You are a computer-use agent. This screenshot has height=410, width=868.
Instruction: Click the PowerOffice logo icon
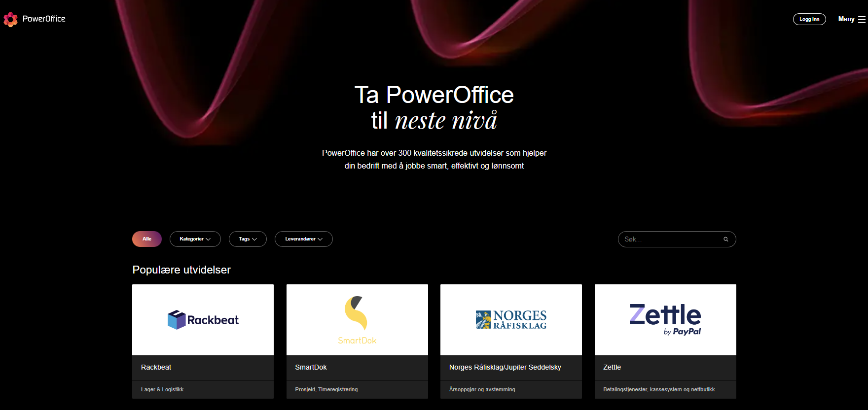(10, 19)
